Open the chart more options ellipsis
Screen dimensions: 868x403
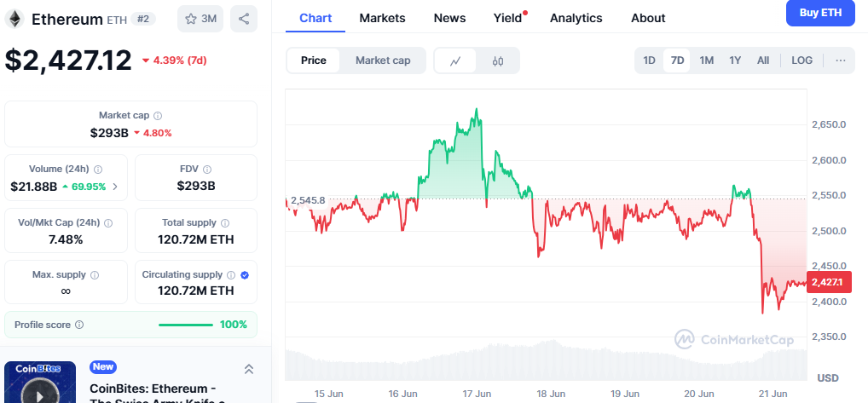coord(841,60)
